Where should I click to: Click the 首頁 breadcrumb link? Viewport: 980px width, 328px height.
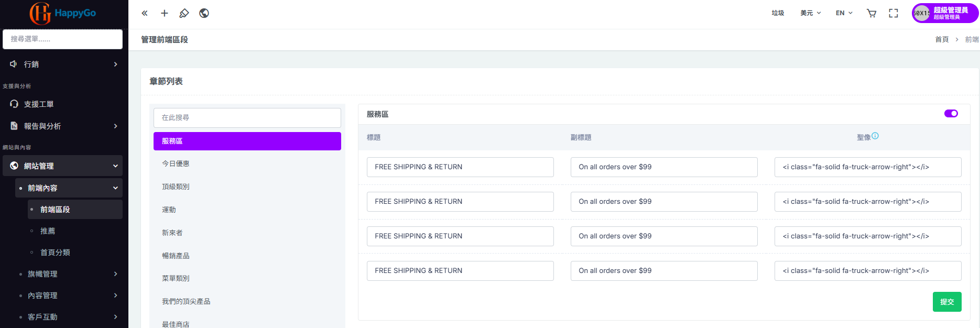click(x=942, y=39)
